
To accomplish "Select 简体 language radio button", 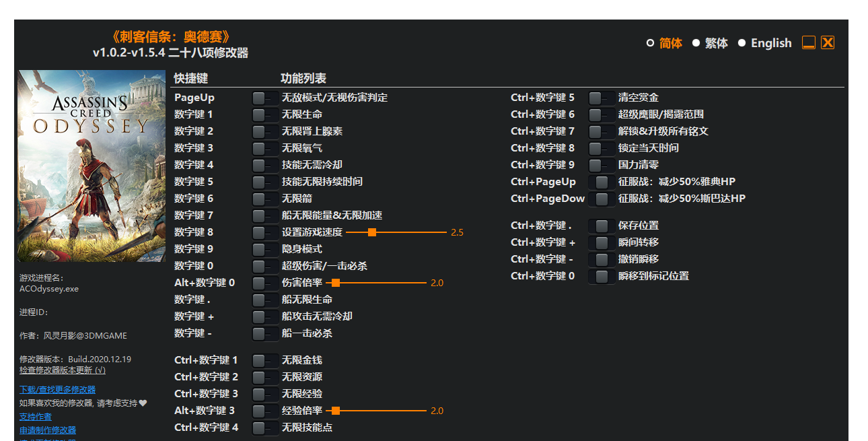I will point(650,43).
